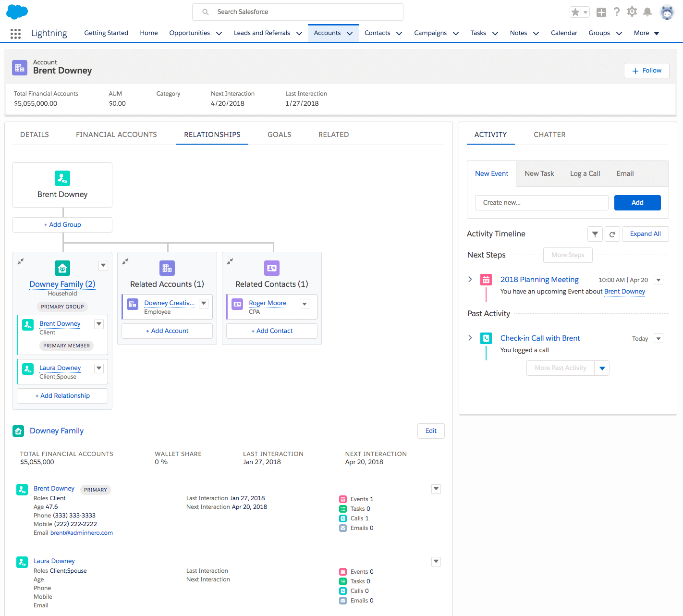Click the Check-in Call phone icon
Viewport: 683px width, 616px height.
486,338
